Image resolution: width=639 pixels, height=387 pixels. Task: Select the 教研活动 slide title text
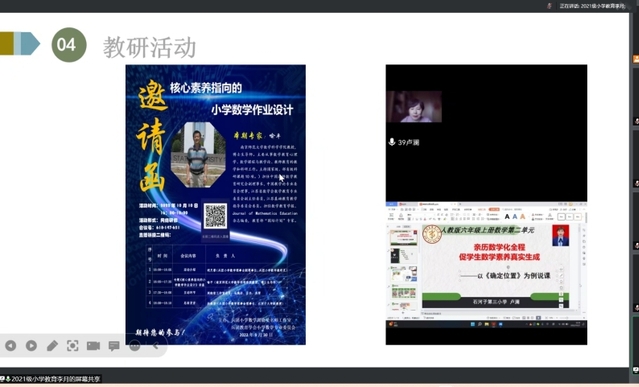150,47
